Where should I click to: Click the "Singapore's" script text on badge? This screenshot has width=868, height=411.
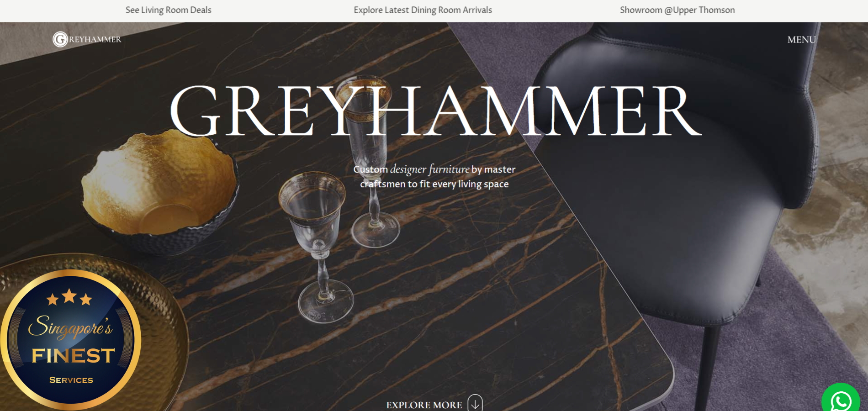[70, 327]
